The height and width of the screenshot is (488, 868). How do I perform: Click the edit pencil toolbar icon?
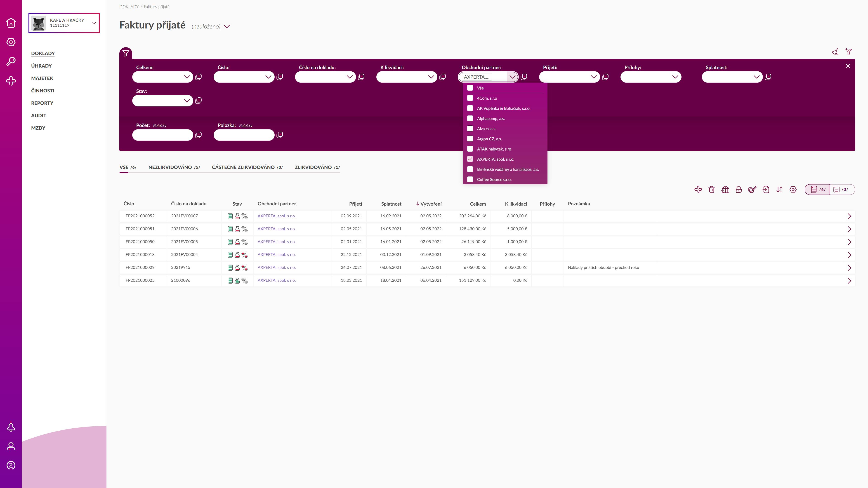tap(752, 190)
